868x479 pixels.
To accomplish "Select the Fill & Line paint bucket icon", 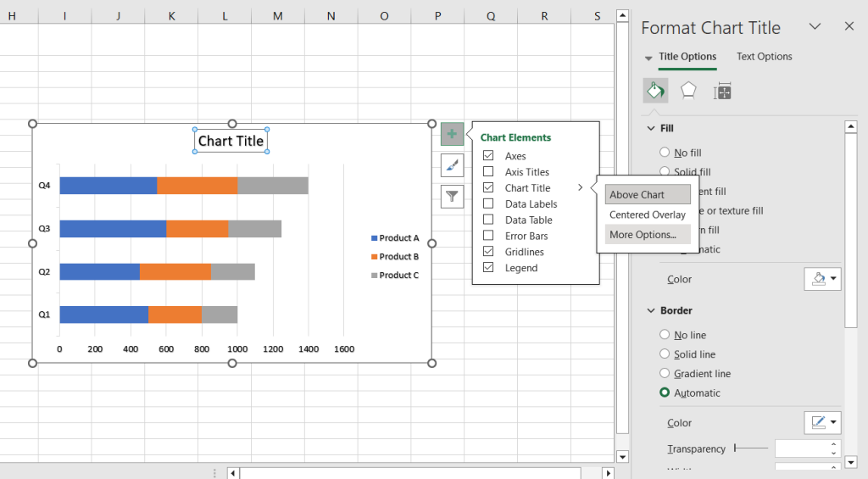I will click(x=655, y=91).
